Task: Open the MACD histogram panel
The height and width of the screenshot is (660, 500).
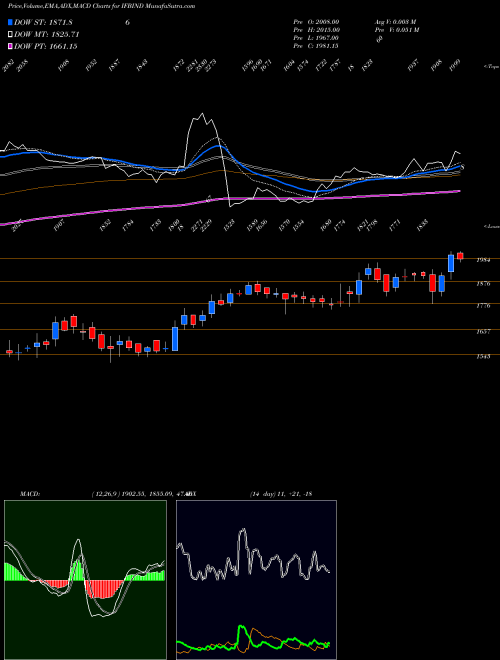Action: pyautogui.click(x=85, y=580)
